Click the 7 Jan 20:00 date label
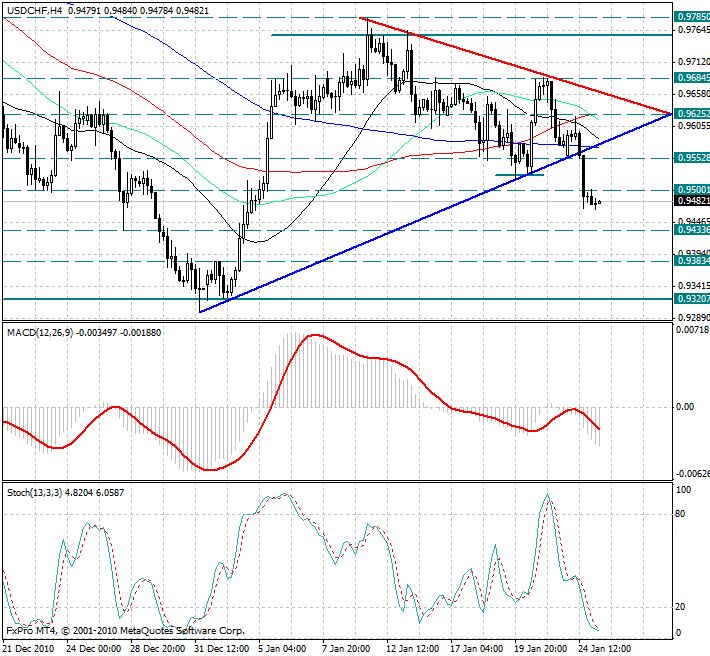The image size is (710, 656). (347, 649)
